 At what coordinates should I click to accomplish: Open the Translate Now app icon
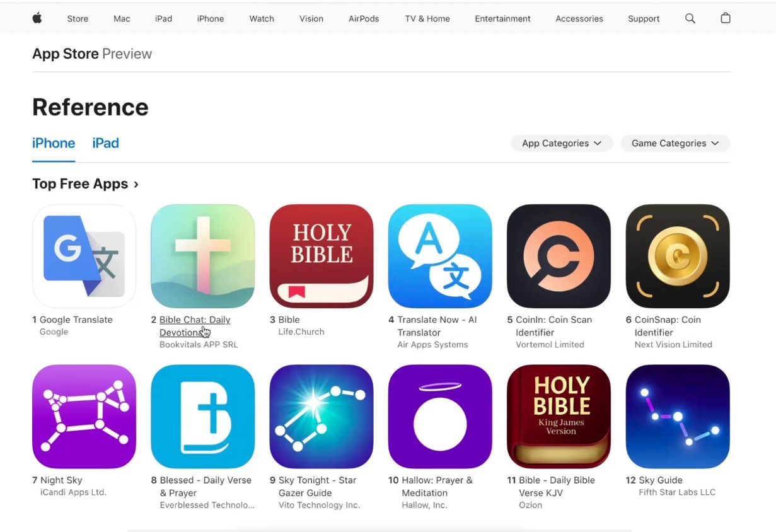pos(440,256)
